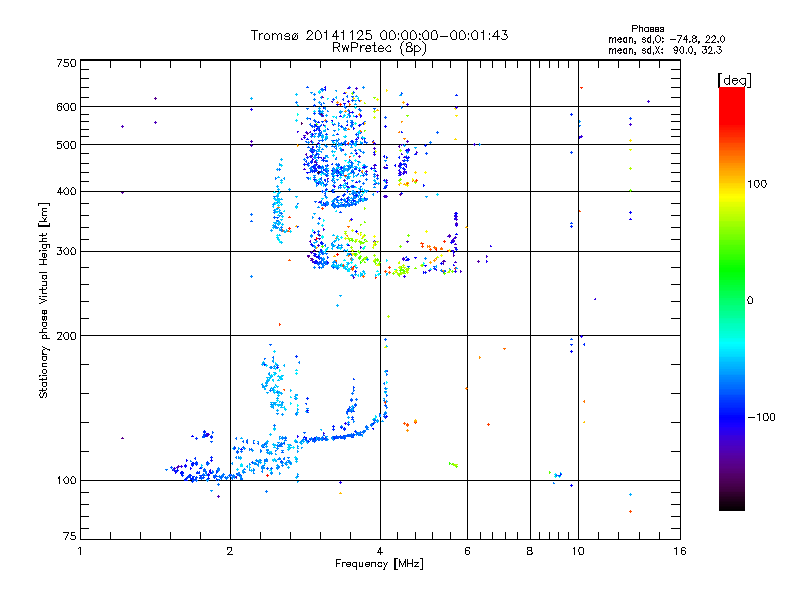Click the colorbar tick label "100"
Screen dimensions: 800x600
[757, 184]
